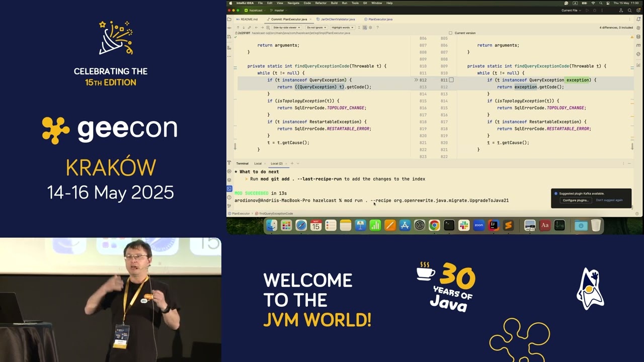This screenshot has height=362, width=644.
Task: Click Don't suggest again link
Action: pyautogui.click(x=609, y=200)
